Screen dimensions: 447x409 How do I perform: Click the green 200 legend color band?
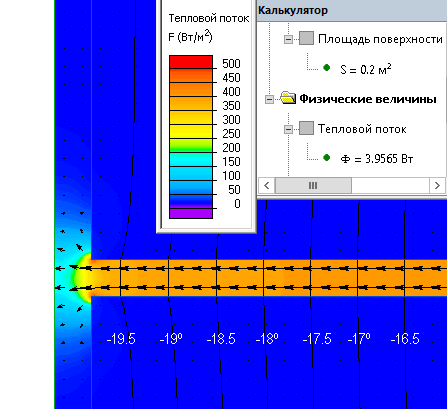pyautogui.click(x=191, y=146)
